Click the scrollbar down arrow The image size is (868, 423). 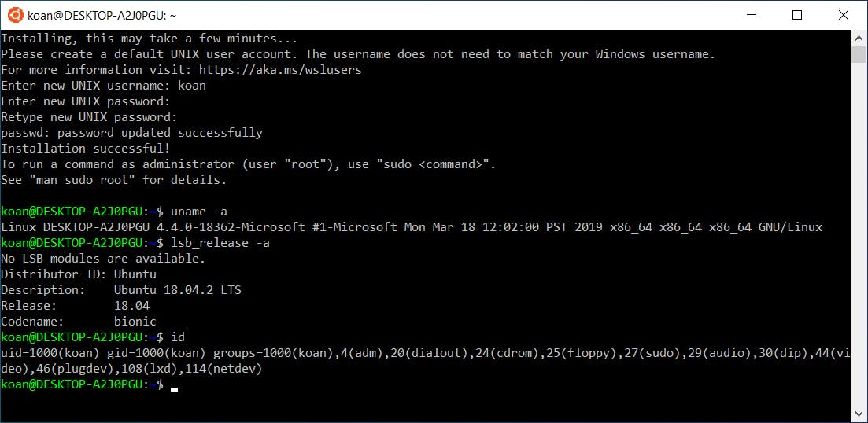(x=859, y=414)
